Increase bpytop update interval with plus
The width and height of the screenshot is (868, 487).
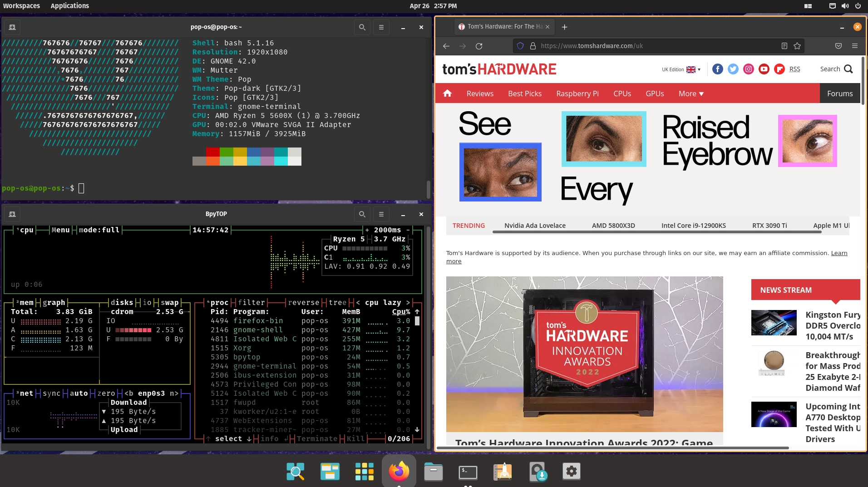(x=367, y=230)
